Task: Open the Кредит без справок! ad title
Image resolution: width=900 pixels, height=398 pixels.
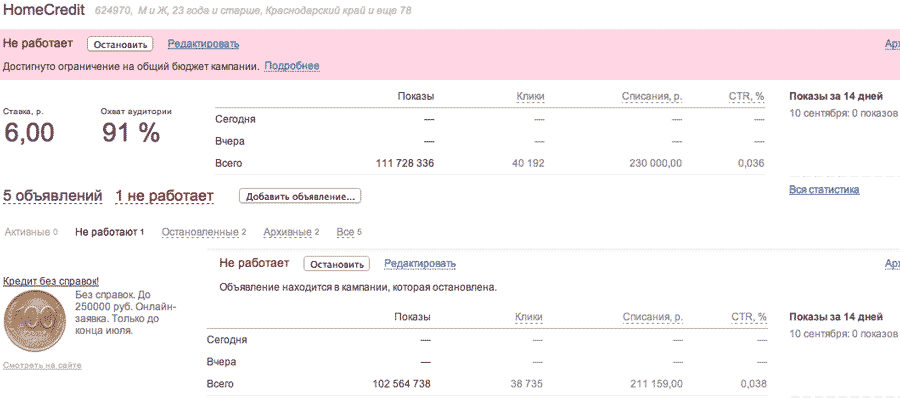Action: coord(51,281)
